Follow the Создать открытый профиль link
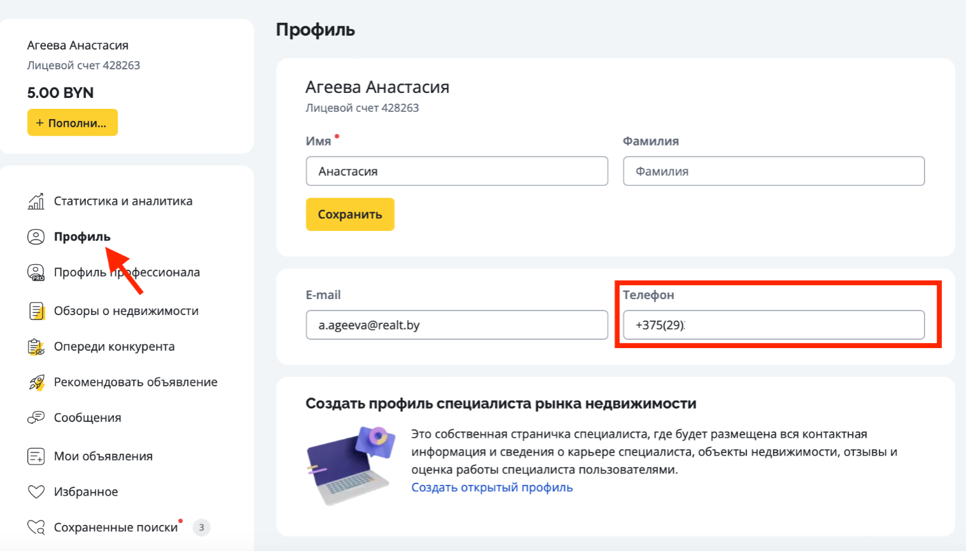966x560 pixels. point(492,487)
